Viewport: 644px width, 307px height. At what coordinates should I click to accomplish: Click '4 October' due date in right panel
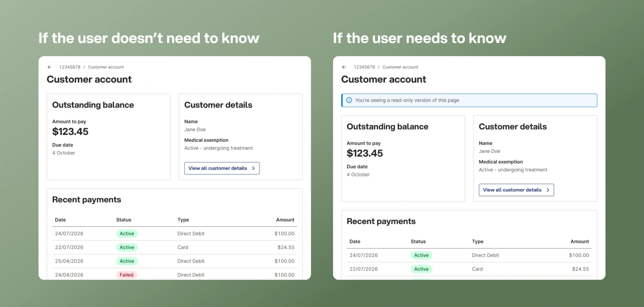point(358,175)
